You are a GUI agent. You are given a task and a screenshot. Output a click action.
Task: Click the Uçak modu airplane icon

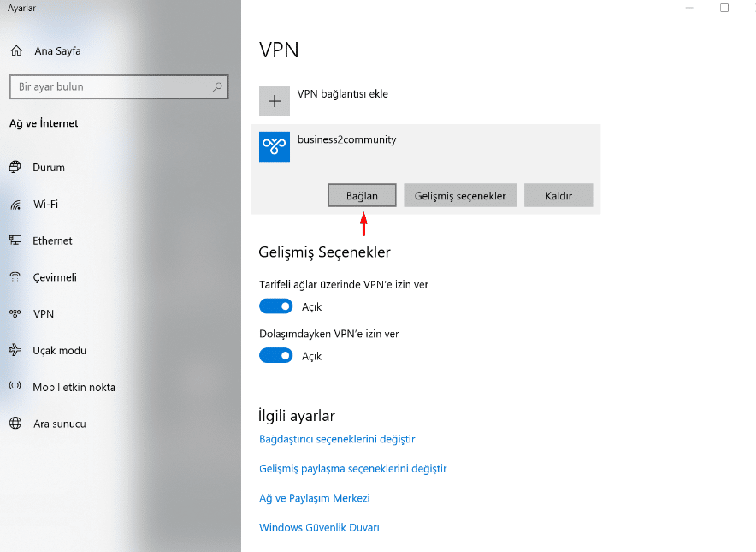pyautogui.click(x=15, y=350)
